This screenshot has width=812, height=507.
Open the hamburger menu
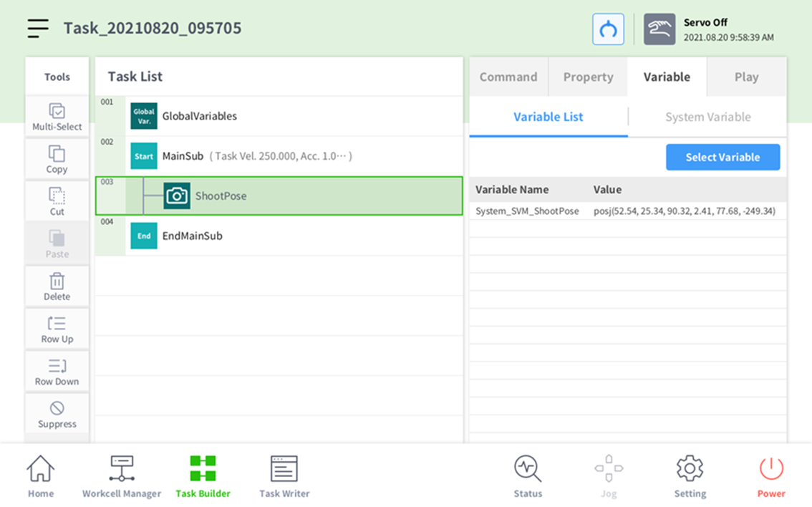(x=38, y=28)
